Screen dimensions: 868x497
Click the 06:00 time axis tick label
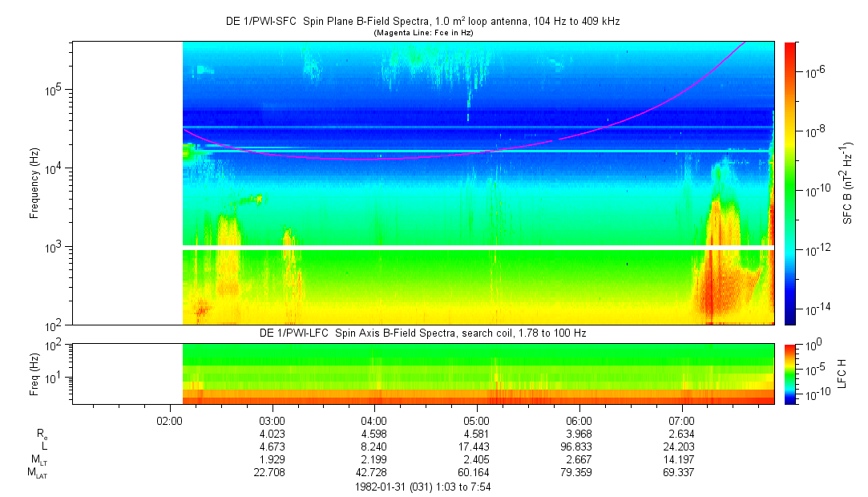click(x=579, y=420)
